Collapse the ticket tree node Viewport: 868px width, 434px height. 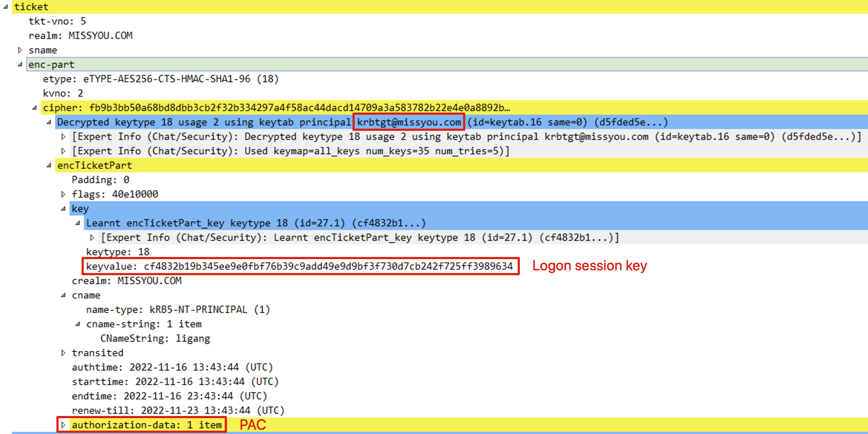click(5, 7)
